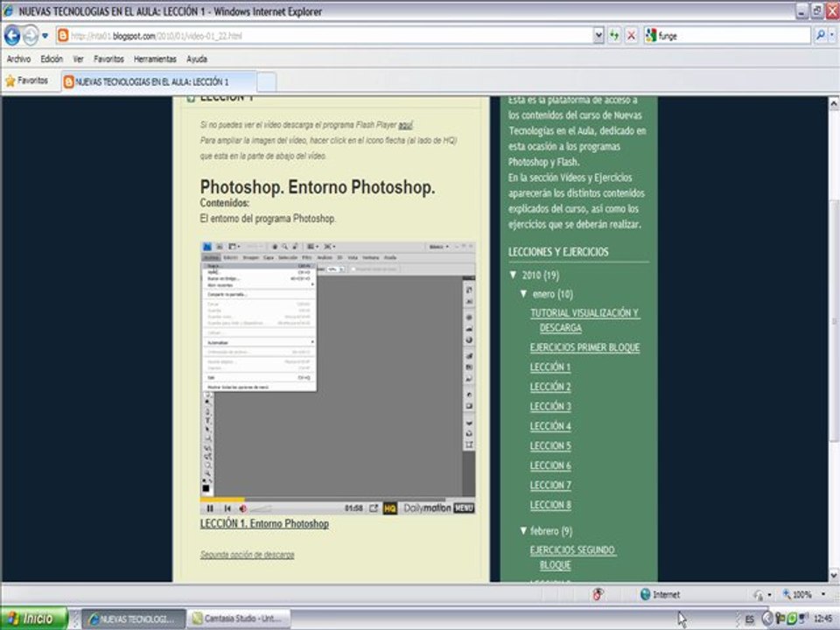This screenshot has height=630, width=840.
Task: Open the address bar history dropdown
Action: 598,36
